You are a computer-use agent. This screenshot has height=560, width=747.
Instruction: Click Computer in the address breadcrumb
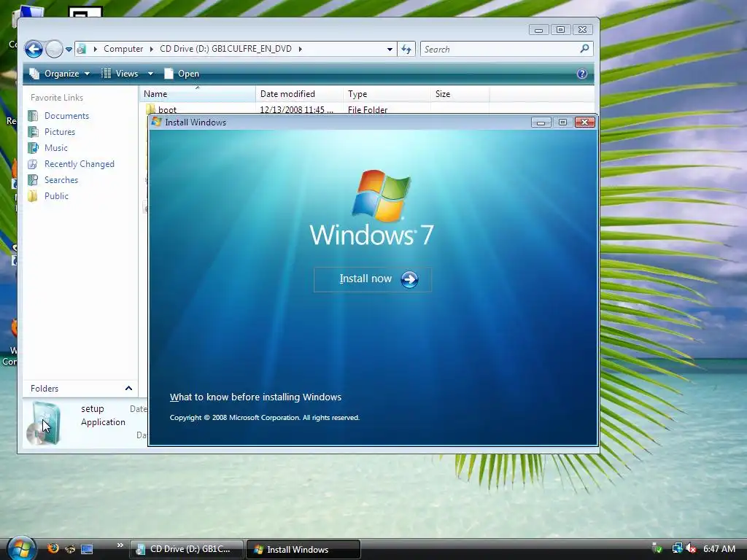pos(123,49)
